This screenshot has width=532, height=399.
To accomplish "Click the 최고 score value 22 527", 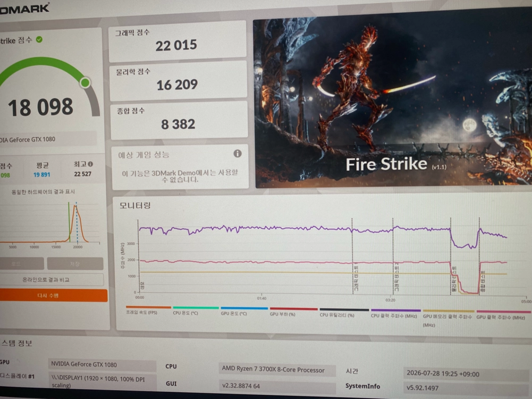I will click(83, 174).
